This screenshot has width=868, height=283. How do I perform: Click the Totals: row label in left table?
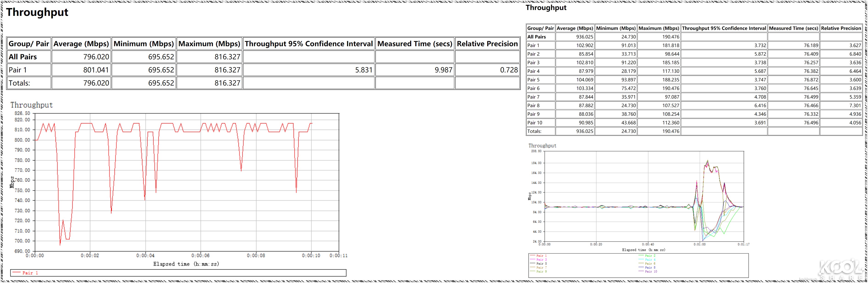(x=19, y=83)
